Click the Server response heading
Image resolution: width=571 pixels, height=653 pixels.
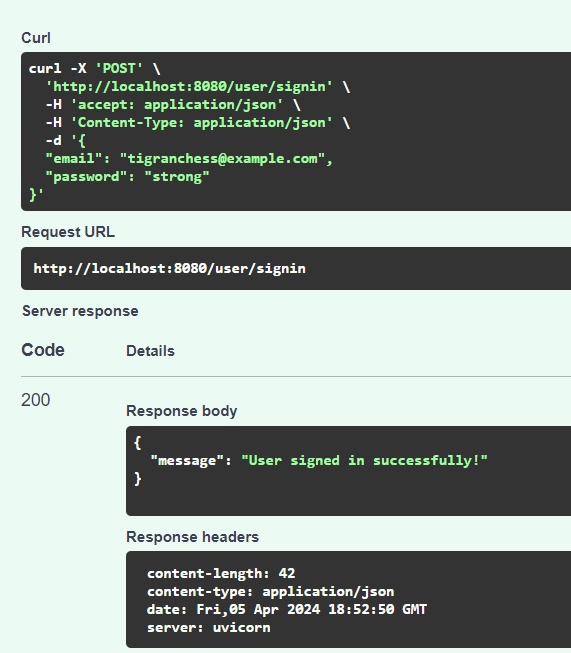(x=80, y=311)
